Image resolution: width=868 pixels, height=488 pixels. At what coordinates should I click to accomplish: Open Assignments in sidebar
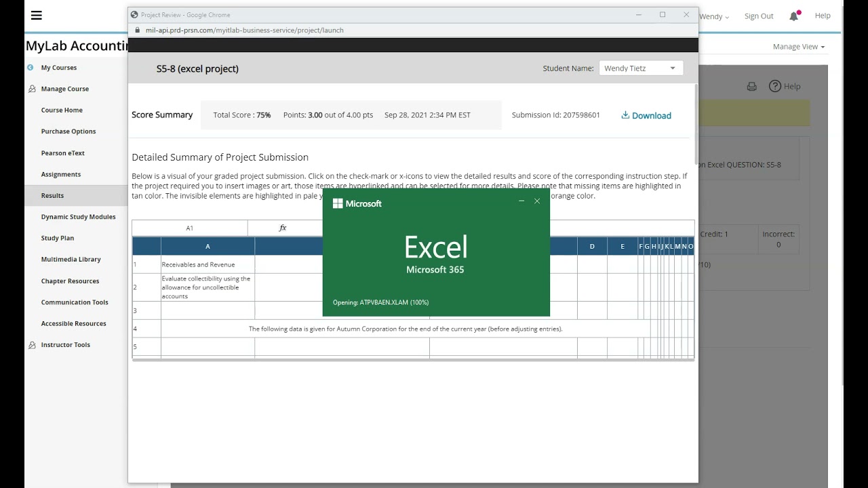coord(61,174)
